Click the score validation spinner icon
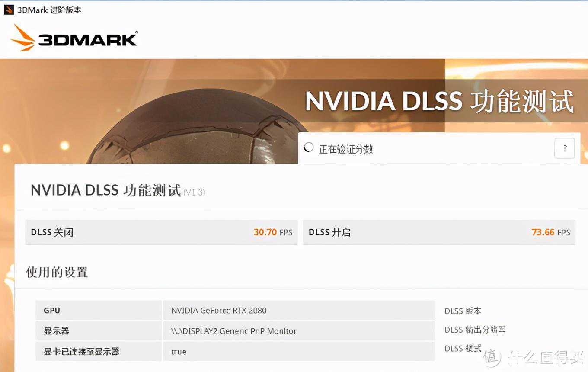Viewport: 588px width, 372px height. 309,148
